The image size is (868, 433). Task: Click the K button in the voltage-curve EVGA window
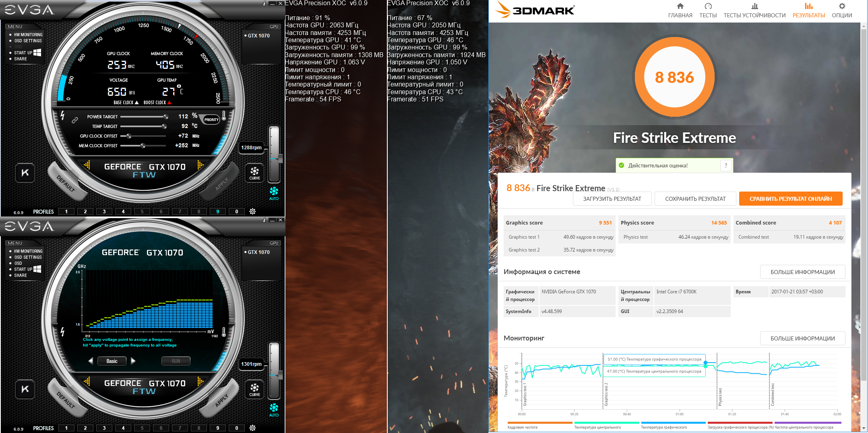coord(25,390)
